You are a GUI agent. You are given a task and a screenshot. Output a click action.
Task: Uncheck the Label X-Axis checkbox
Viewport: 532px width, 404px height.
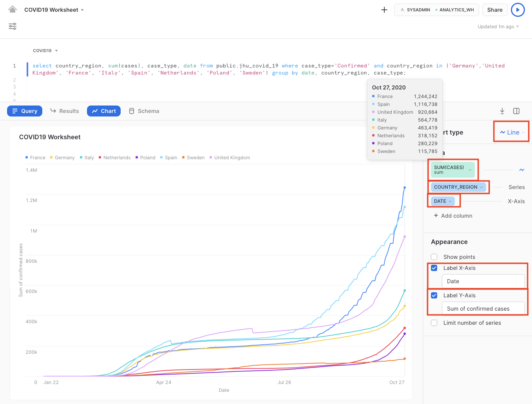(434, 268)
